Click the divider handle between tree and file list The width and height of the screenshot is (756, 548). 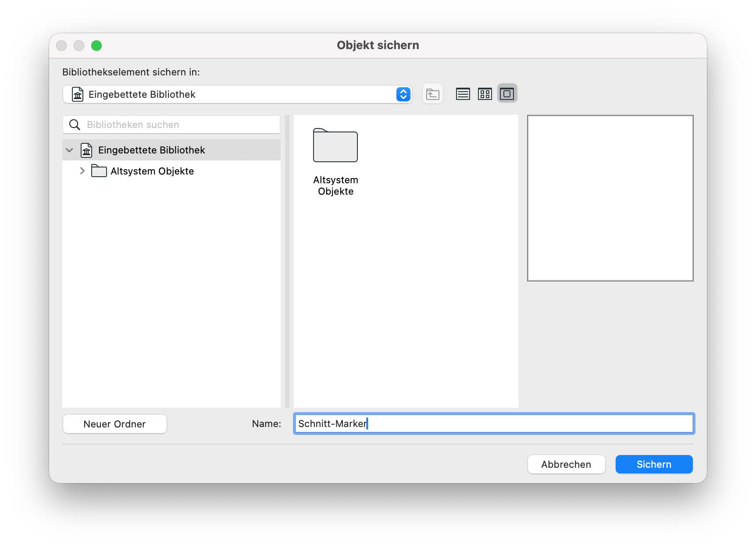coord(287,261)
